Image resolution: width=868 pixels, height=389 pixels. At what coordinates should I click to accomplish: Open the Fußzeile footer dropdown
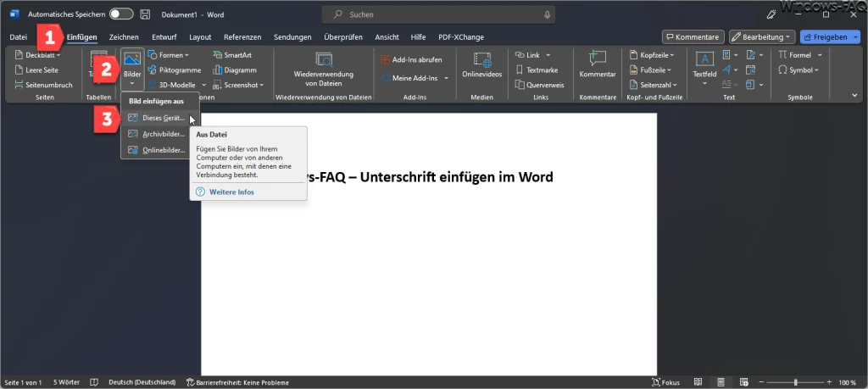pos(651,70)
